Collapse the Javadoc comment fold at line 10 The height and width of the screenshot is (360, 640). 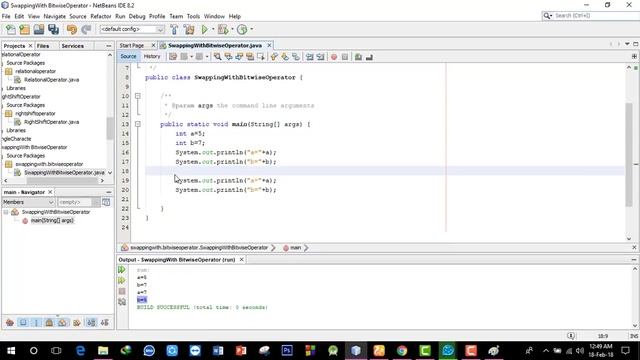[138, 96]
